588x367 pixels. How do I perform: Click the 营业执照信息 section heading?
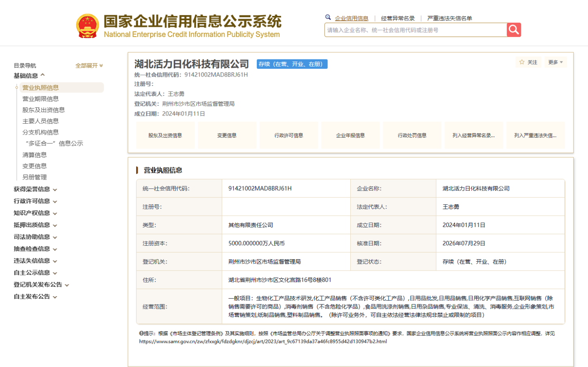tap(163, 170)
